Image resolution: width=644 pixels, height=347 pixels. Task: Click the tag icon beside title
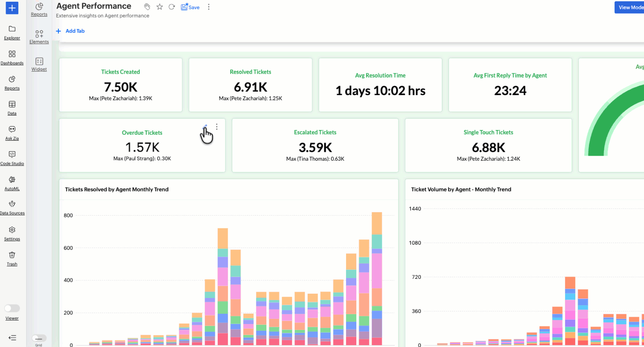coord(147,7)
